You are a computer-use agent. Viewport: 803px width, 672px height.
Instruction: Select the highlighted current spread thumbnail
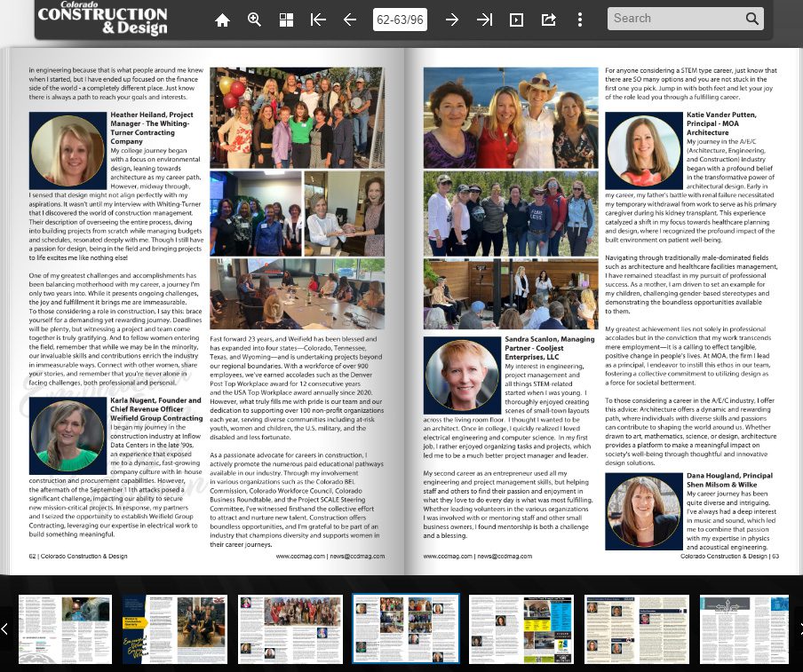[406, 629]
